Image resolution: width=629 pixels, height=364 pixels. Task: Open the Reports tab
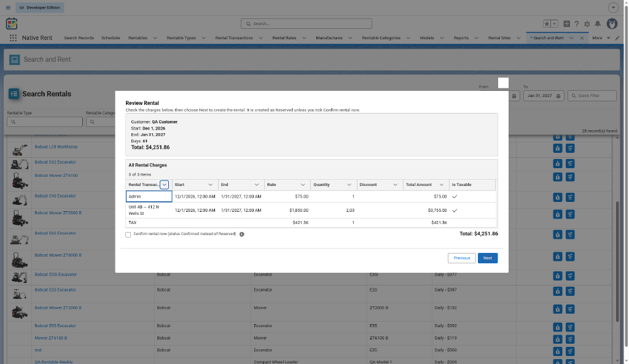pyautogui.click(x=461, y=38)
